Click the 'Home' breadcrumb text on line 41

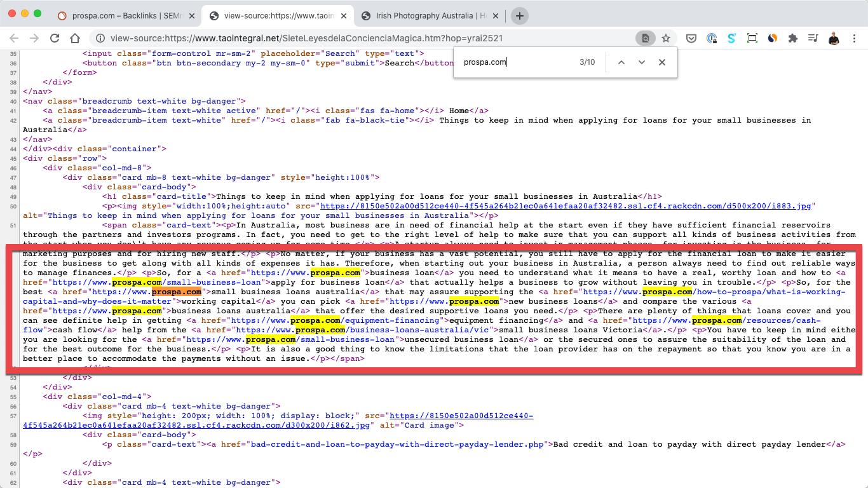point(459,111)
